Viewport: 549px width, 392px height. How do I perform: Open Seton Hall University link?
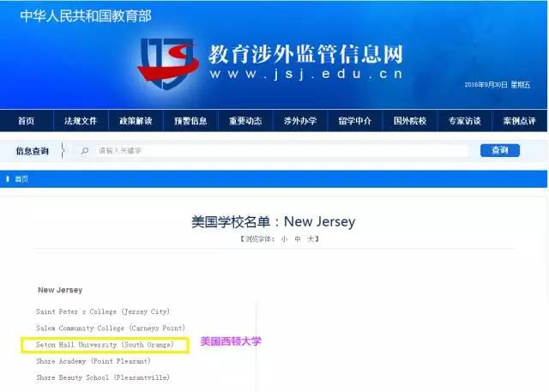105,345
